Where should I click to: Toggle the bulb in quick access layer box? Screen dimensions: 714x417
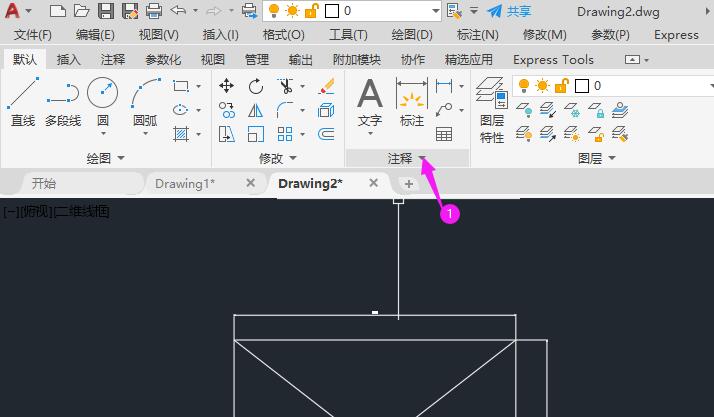pos(274,10)
